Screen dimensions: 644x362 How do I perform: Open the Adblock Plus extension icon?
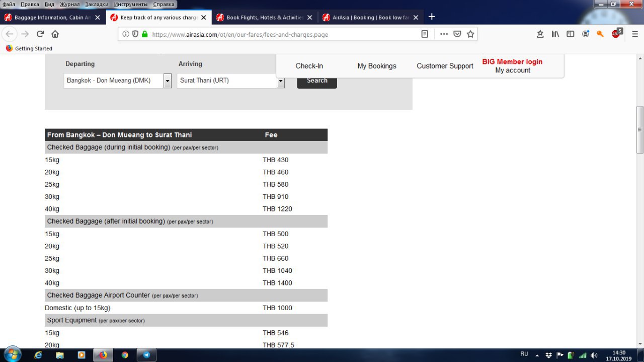[x=616, y=33]
